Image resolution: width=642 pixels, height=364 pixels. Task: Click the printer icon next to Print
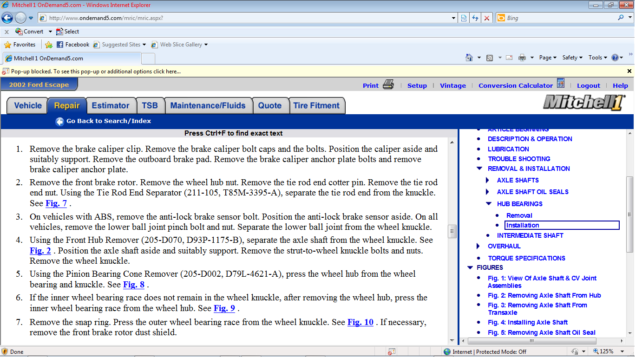pyautogui.click(x=388, y=85)
